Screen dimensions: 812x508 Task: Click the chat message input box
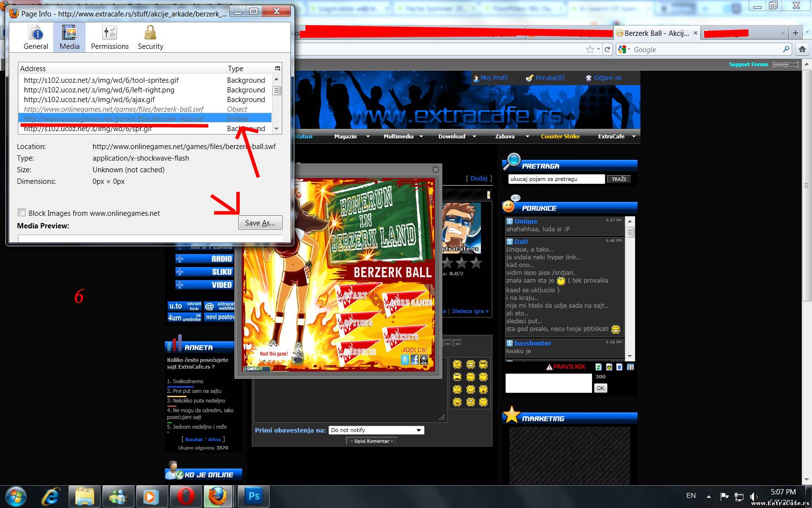(549, 383)
